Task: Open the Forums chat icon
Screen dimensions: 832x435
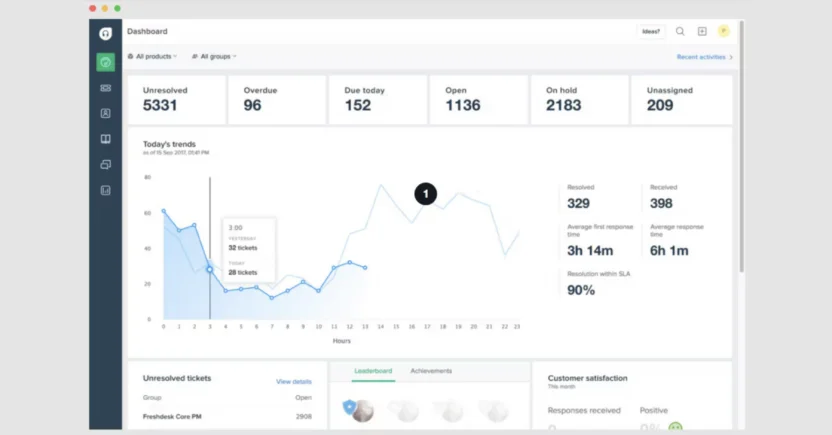Action: (105, 164)
